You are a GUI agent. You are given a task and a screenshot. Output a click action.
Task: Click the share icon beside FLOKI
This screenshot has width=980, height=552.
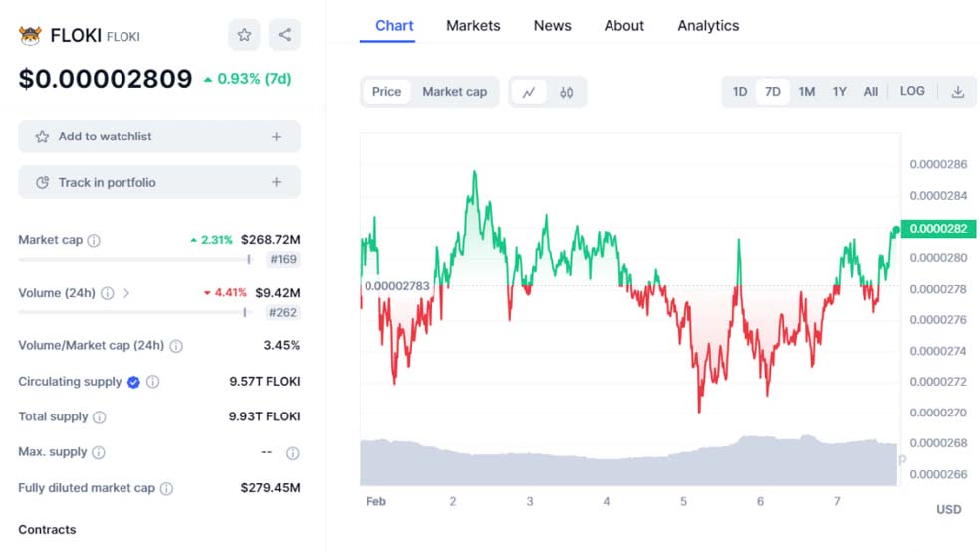[x=285, y=35]
